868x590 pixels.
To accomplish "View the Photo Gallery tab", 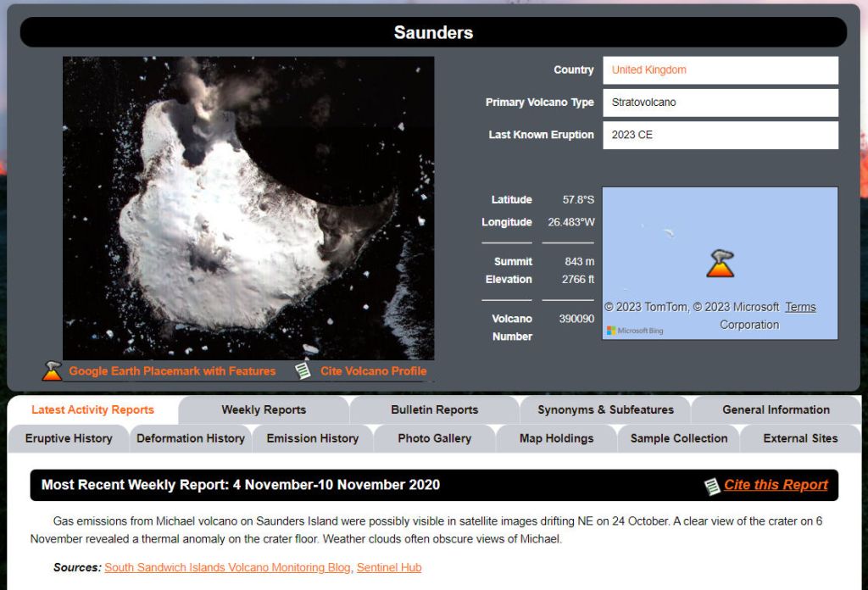I will point(434,438).
